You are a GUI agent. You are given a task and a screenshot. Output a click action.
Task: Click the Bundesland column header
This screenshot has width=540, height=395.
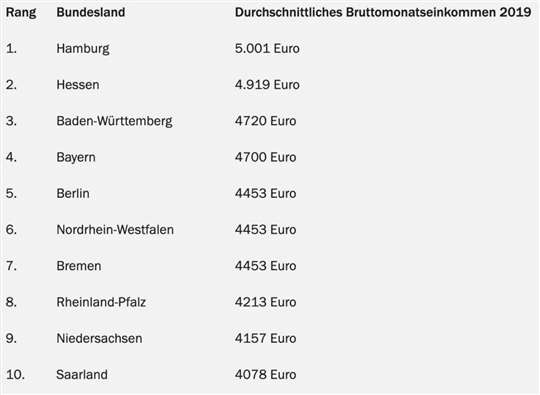[x=91, y=12]
